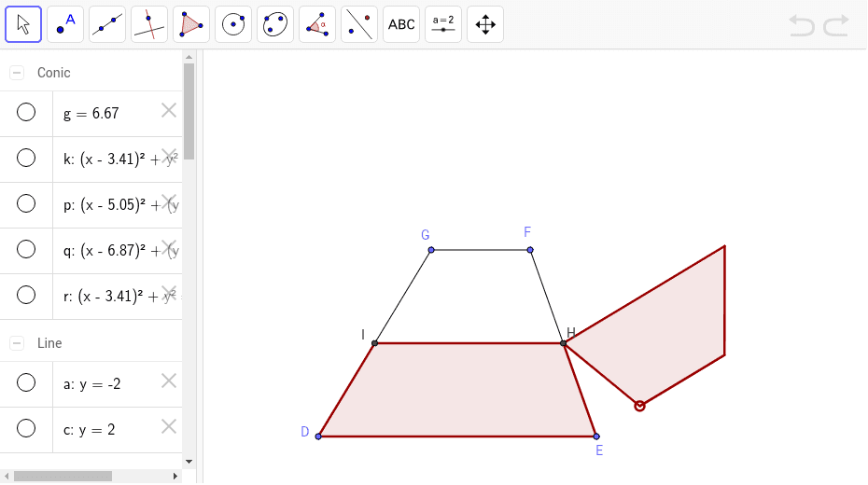Collapse the Conic category

point(17,73)
